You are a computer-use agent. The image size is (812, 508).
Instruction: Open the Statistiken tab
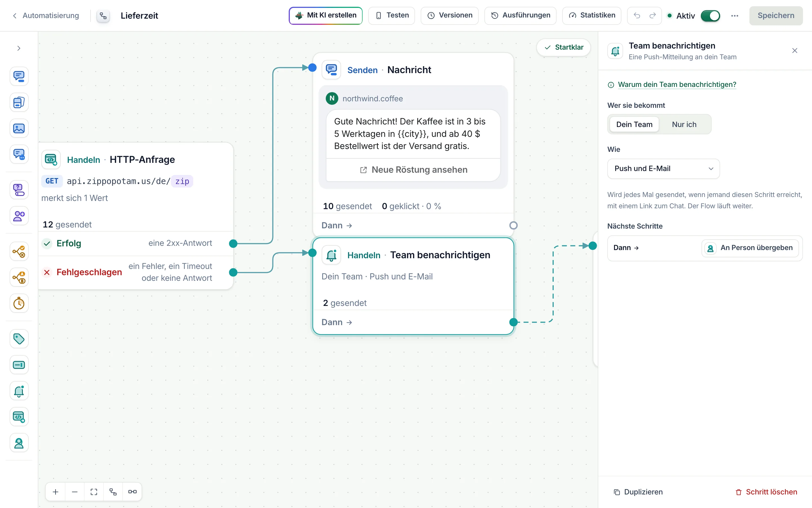pos(592,16)
